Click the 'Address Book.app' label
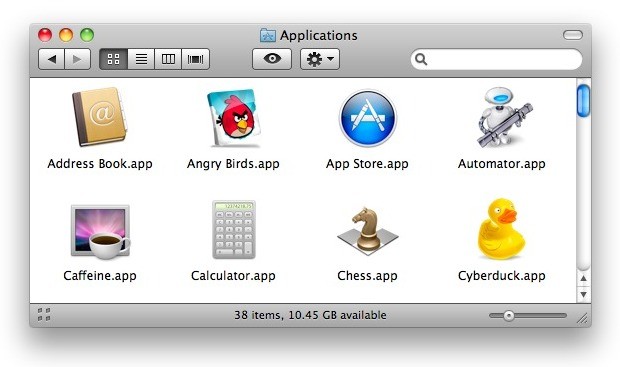This screenshot has width=620, height=367. tap(100, 164)
